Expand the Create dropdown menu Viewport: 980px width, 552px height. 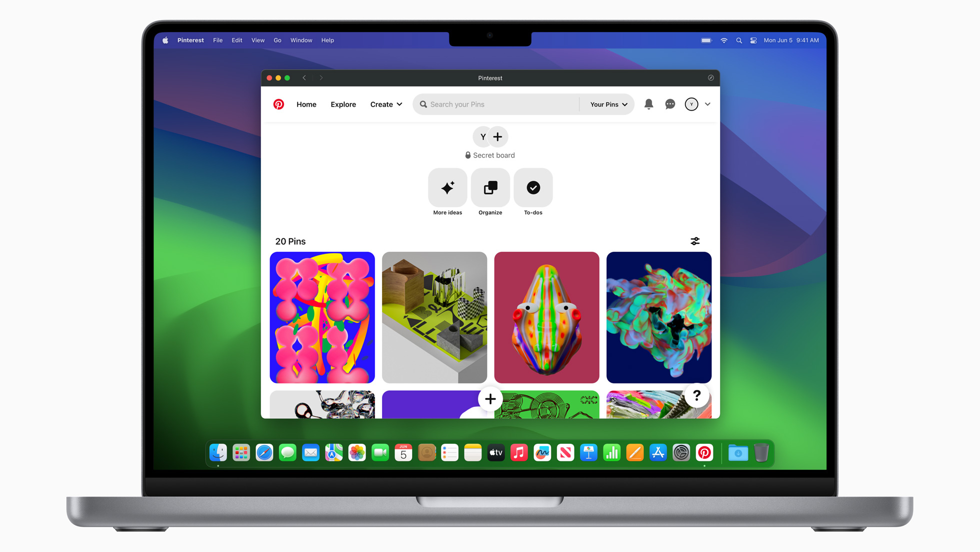tap(385, 104)
